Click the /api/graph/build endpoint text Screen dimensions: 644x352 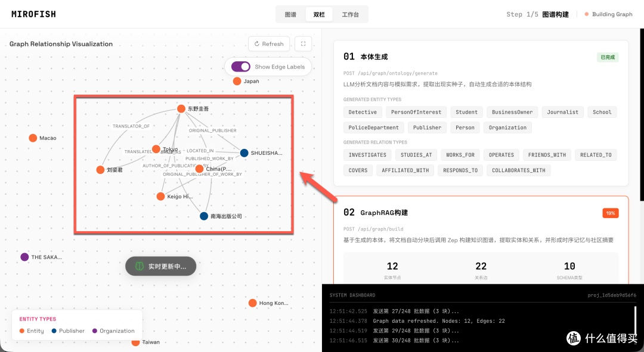click(380, 229)
